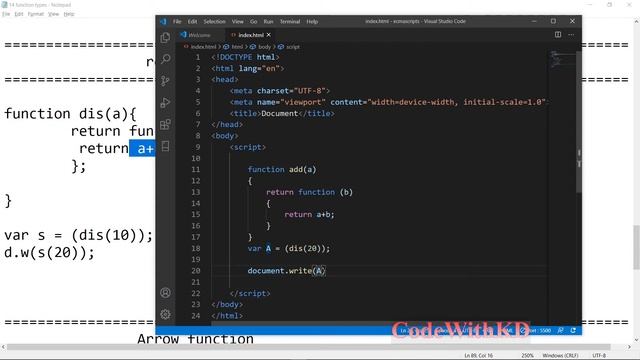Click Notepad's scroll down arrow
Viewport: 640px width, 360px height.
click(x=636, y=340)
